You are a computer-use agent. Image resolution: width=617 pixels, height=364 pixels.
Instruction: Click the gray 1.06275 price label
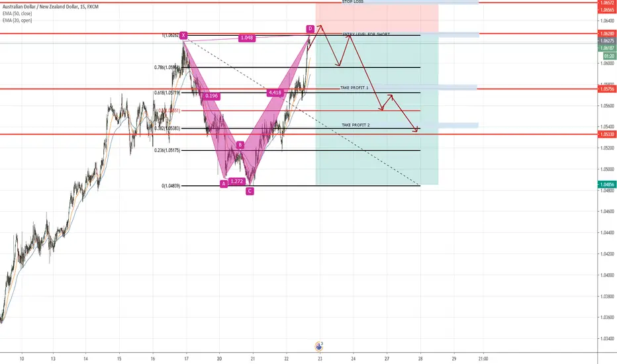click(607, 41)
